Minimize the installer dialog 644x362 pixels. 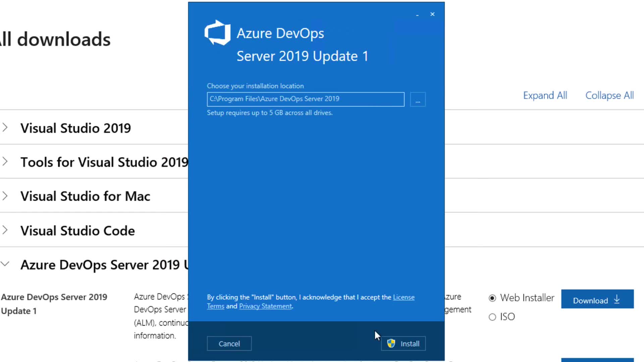[x=417, y=15]
